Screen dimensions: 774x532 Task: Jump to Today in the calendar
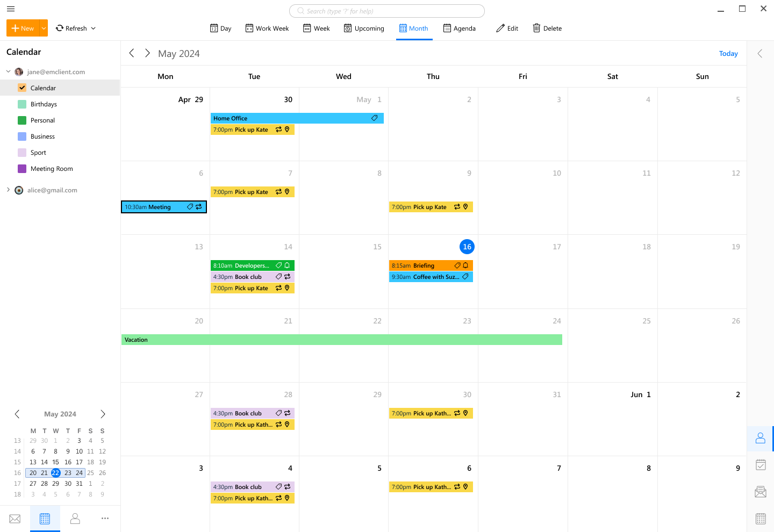point(728,53)
